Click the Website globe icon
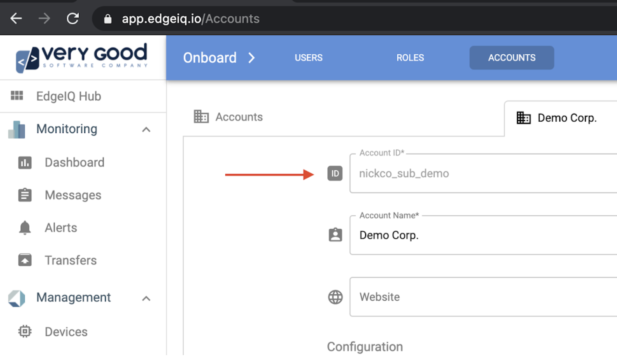Viewport: 617px width, 364px height. tap(335, 297)
